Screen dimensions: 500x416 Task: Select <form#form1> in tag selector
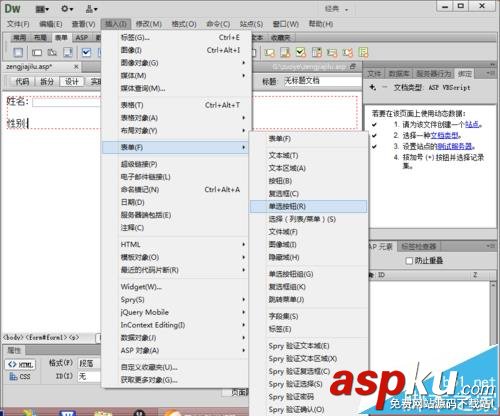point(46,337)
